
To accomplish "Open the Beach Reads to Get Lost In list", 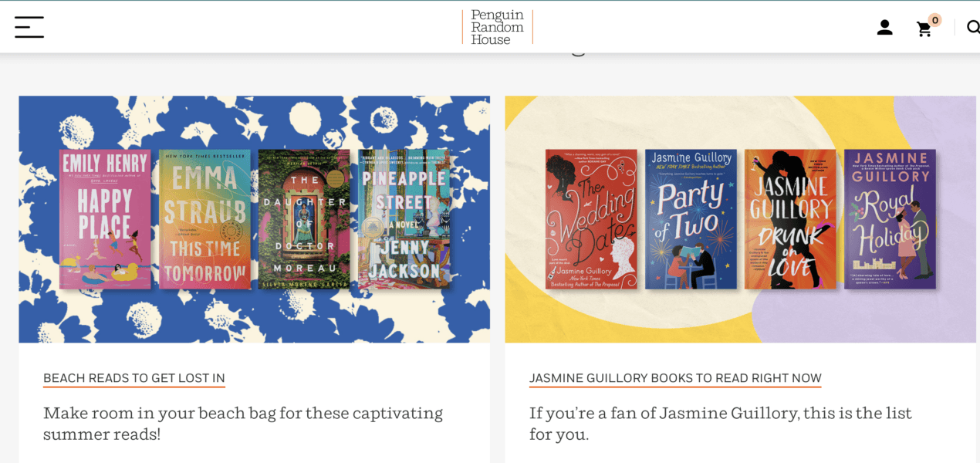I will [133, 378].
